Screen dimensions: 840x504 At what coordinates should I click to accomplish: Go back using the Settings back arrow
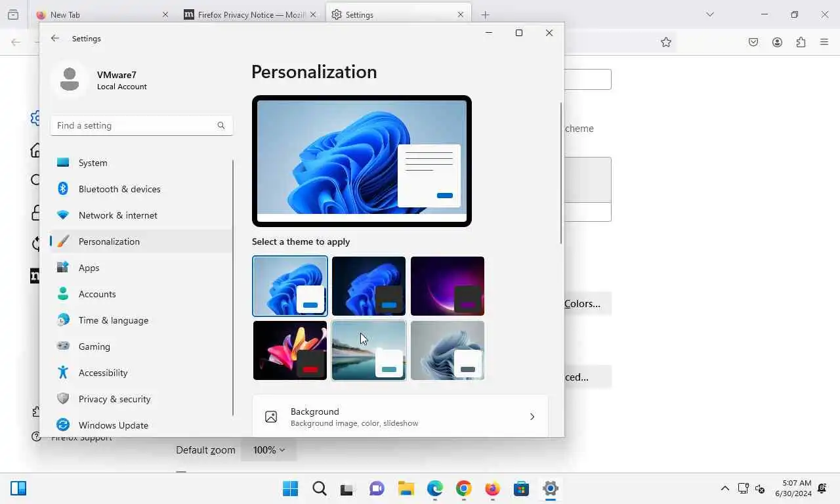tap(55, 39)
